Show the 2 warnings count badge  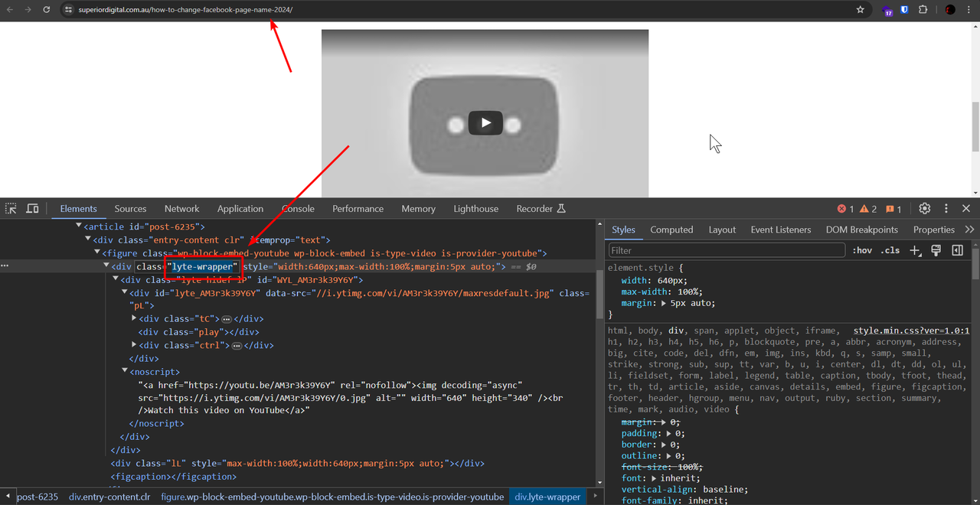[x=868, y=208]
